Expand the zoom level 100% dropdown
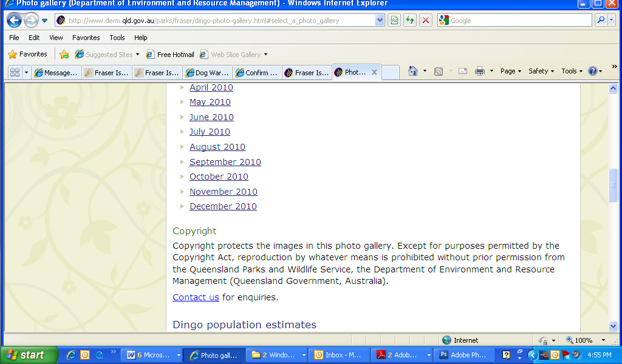 pos(603,341)
